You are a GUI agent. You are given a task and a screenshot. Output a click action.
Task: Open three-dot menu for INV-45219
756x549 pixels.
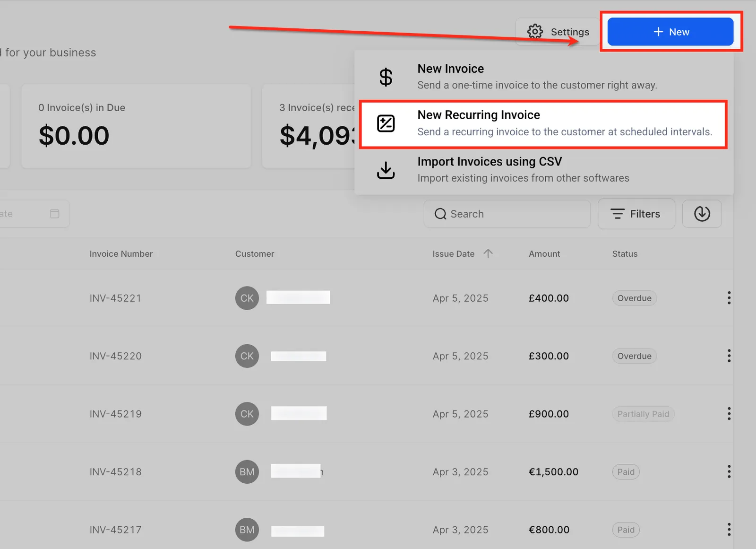(729, 414)
